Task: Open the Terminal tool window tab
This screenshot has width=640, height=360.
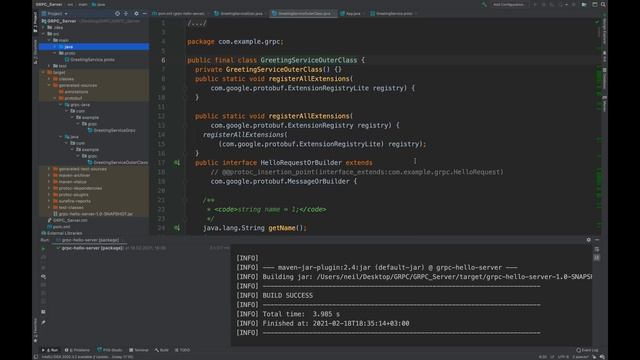Action: tap(139, 350)
